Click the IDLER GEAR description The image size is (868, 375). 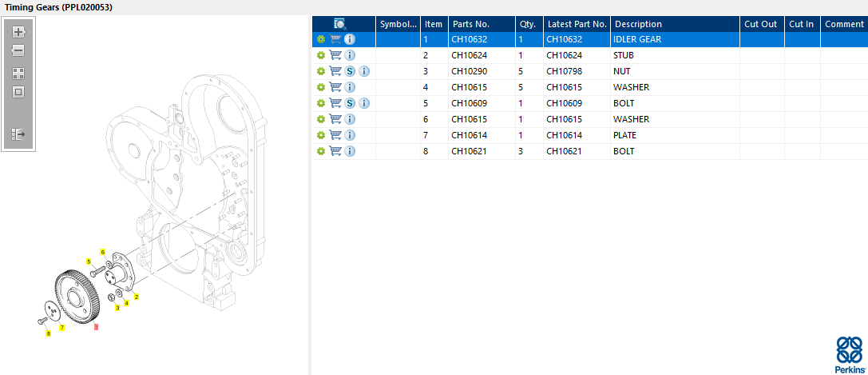coord(637,39)
